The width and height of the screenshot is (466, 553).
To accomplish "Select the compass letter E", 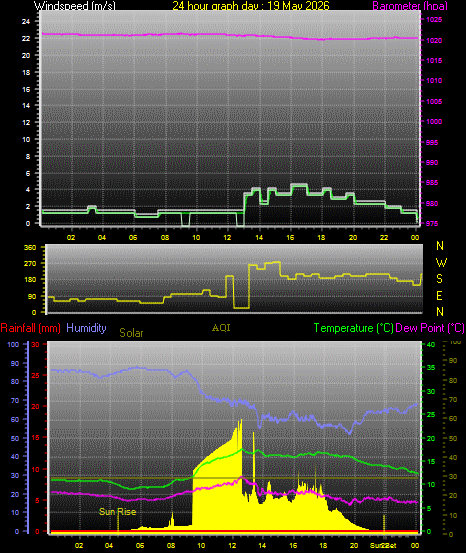I will [440, 296].
